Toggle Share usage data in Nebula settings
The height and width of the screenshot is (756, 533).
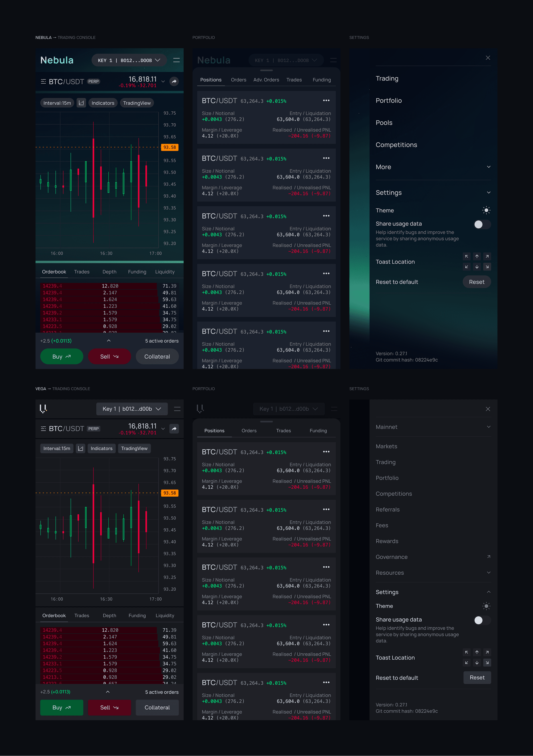pos(482,224)
